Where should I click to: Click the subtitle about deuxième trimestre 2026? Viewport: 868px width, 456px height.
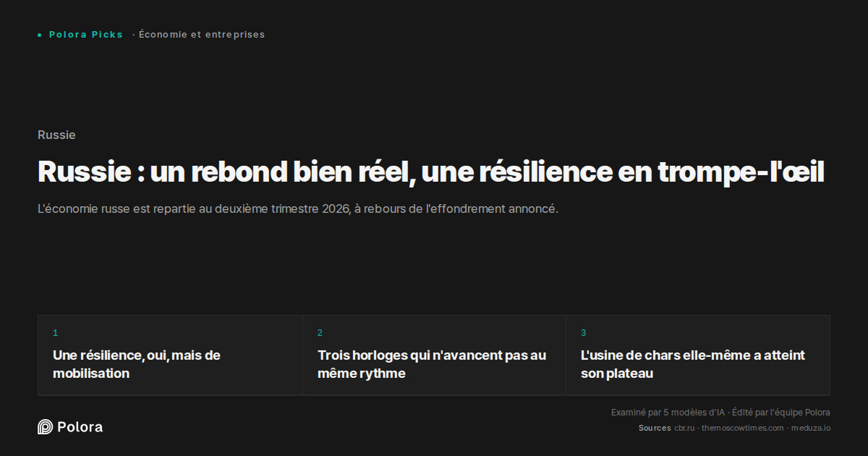coord(298,209)
